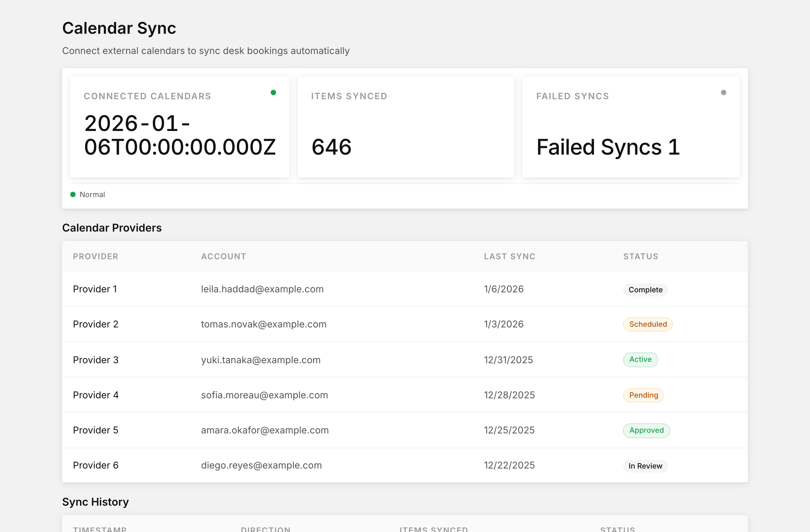810x532 pixels.
Task: Click the Scheduled status badge
Action: click(x=648, y=324)
